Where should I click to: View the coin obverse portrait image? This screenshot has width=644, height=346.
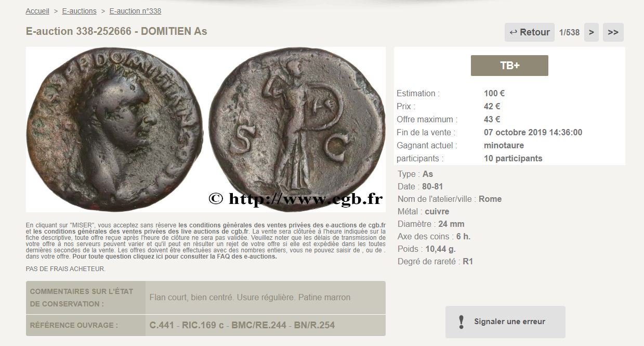coord(115,129)
